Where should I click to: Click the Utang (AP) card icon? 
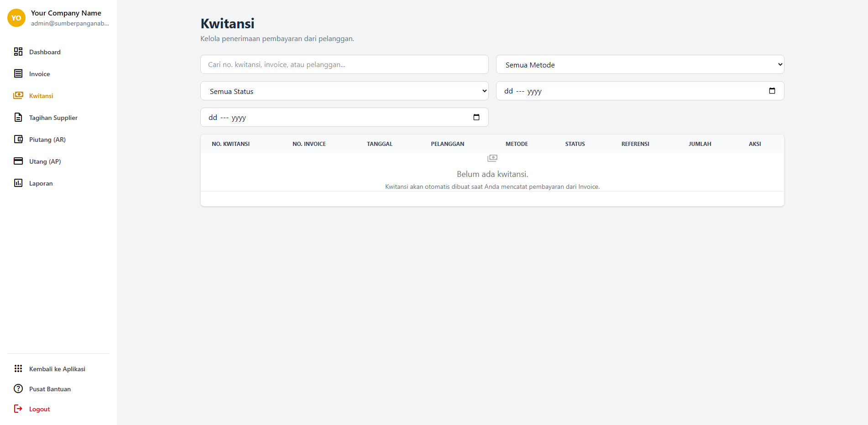click(18, 161)
